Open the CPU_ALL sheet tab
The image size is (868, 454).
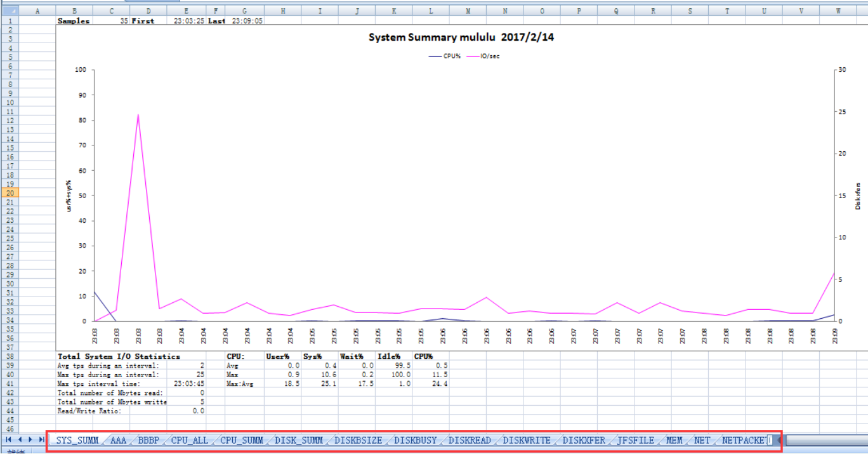189,440
